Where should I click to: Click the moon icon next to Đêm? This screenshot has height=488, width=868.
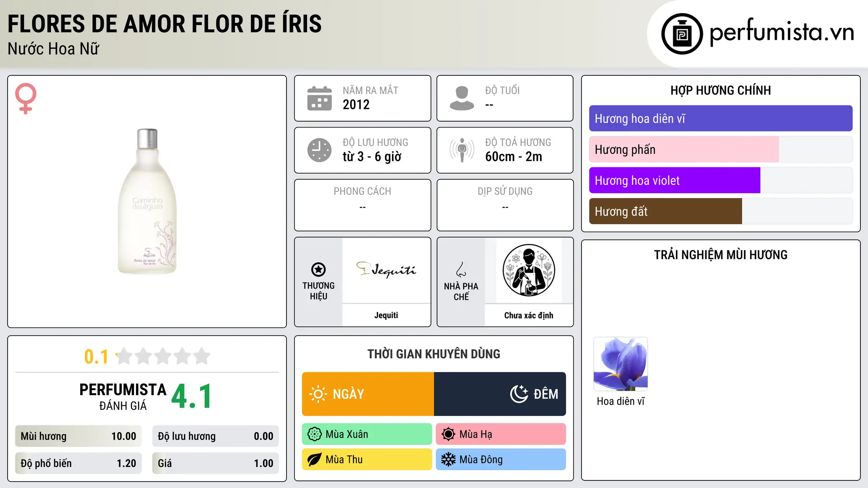pyautogui.click(x=519, y=394)
